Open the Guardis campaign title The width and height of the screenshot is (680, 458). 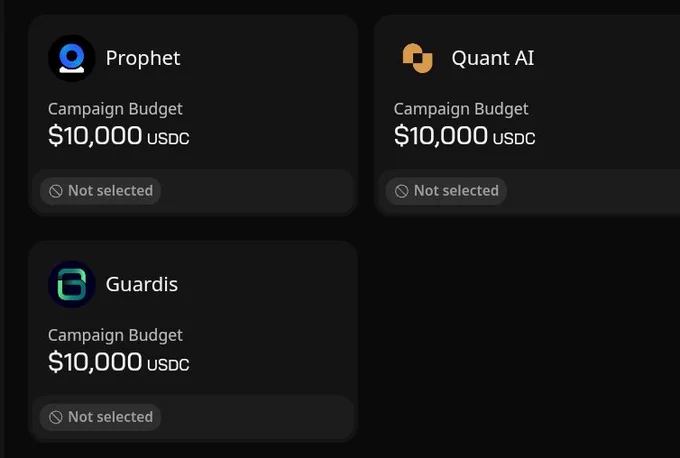coord(142,285)
